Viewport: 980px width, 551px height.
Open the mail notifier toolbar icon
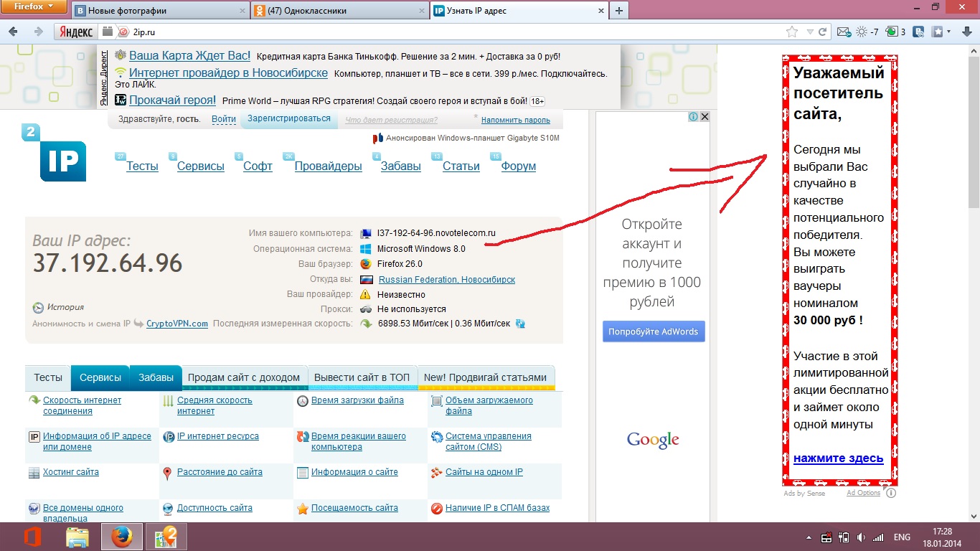point(844,32)
